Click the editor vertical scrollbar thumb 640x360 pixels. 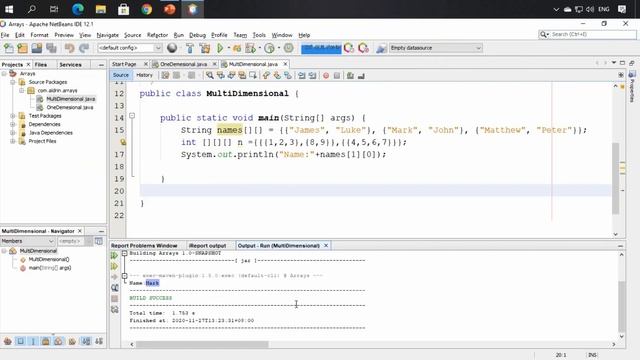[616, 178]
